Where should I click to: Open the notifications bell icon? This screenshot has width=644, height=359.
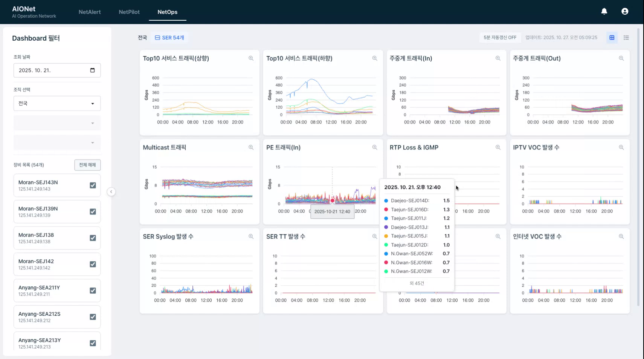point(604,11)
